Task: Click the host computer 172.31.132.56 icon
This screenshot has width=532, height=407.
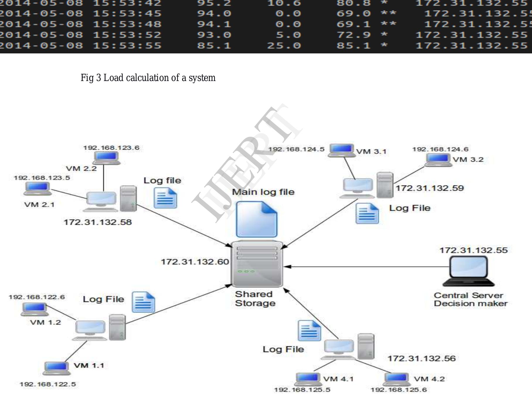Action: [x=348, y=347]
